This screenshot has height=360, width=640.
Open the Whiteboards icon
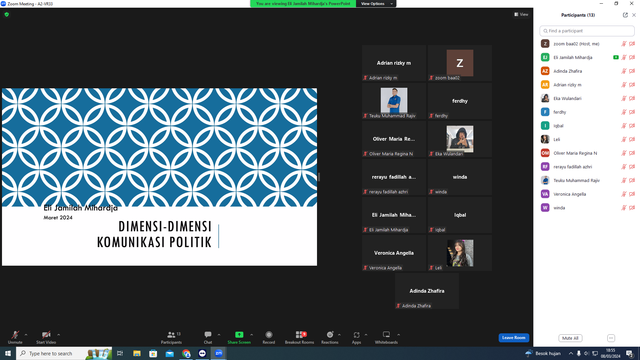pyautogui.click(x=386, y=335)
